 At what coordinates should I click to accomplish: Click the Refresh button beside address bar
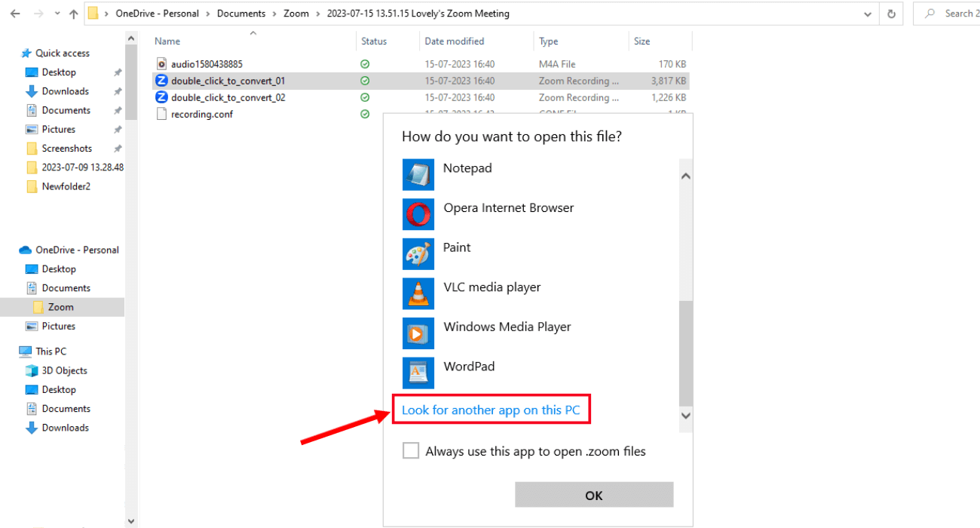[892, 14]
